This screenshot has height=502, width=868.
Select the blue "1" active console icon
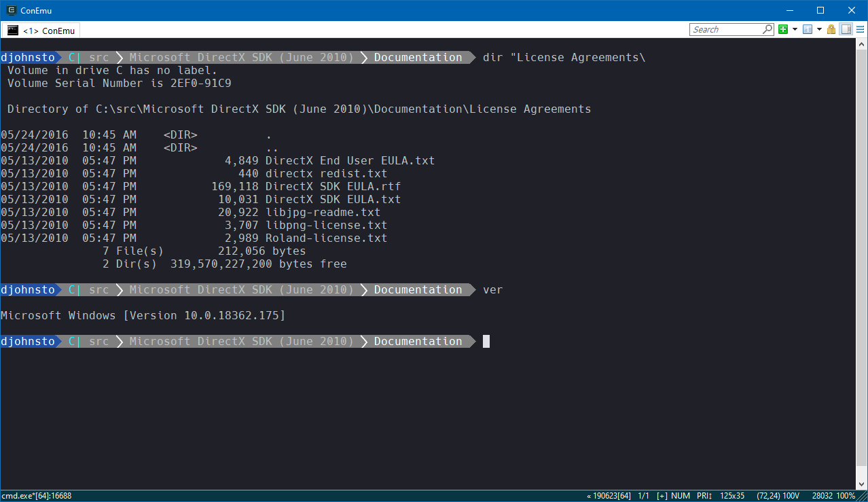click(x=808, y=30)
